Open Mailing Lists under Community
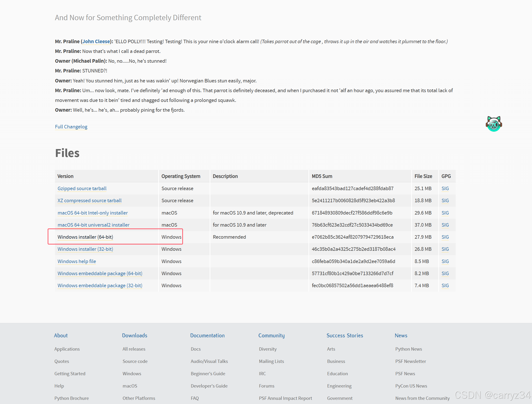 click(271, 361)
